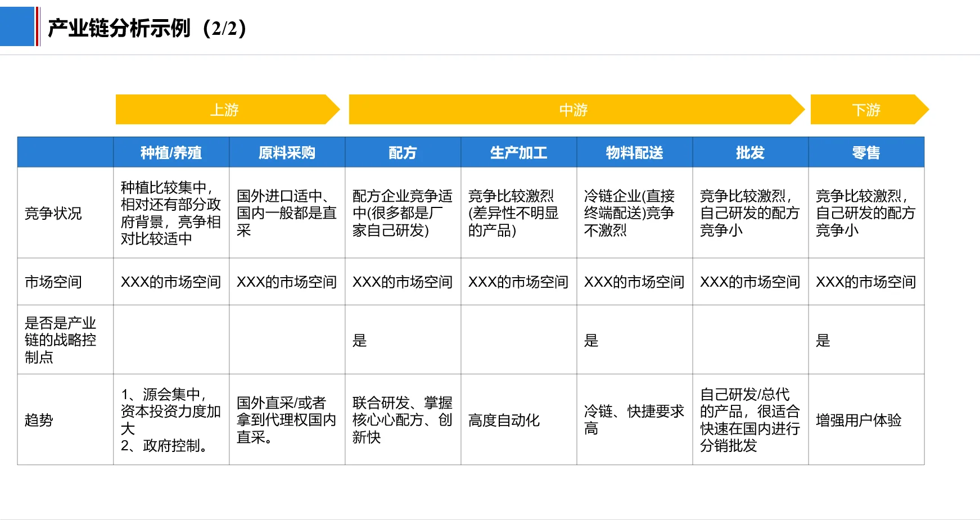Click the 趋势 row label
Image resolution: width=980 pixels, height=520 pixels.
click(x=38, y=420)
